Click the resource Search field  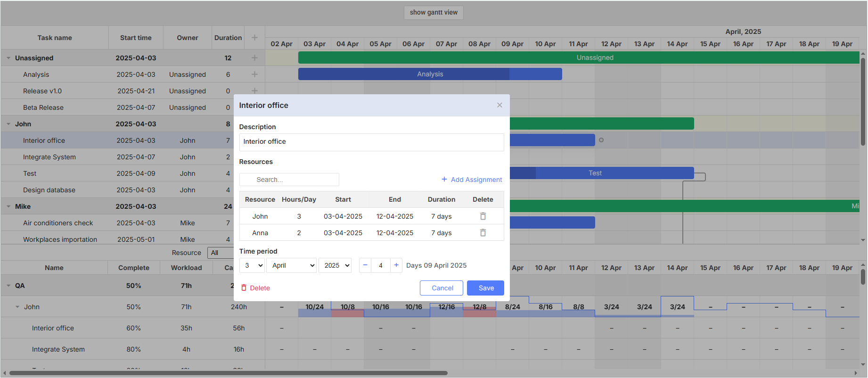coord(289,180)
